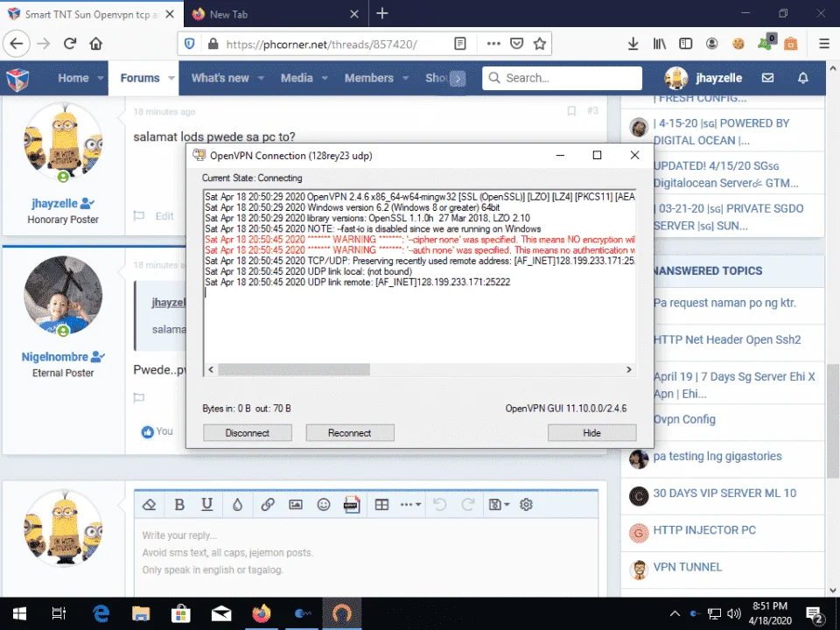Open forum alerts bell
840x630 pixels.
point(802,78)
